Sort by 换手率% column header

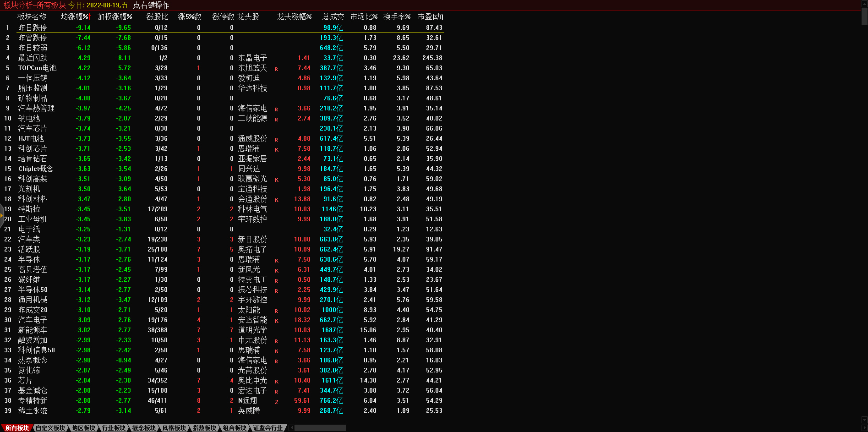click(x=397, y=16)
